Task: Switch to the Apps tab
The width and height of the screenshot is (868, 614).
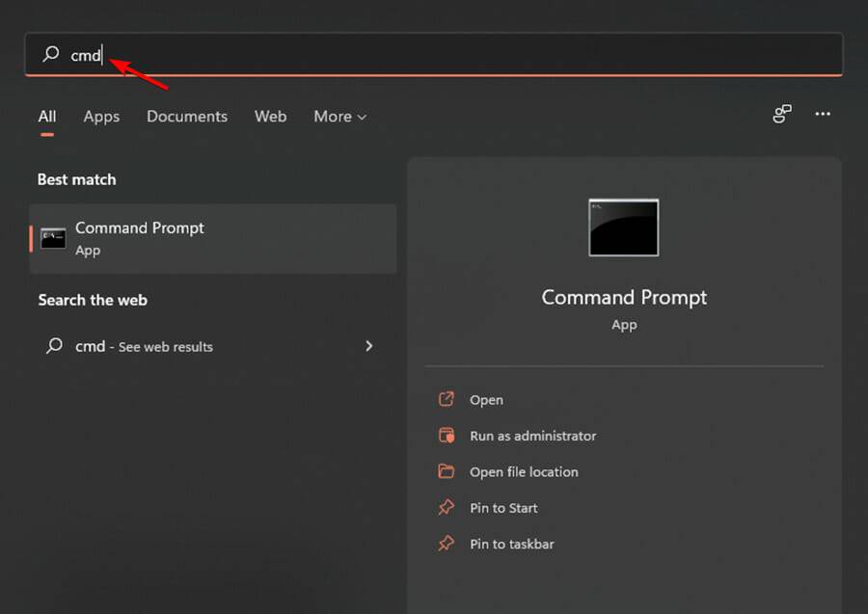Action: tap(101, 117)
